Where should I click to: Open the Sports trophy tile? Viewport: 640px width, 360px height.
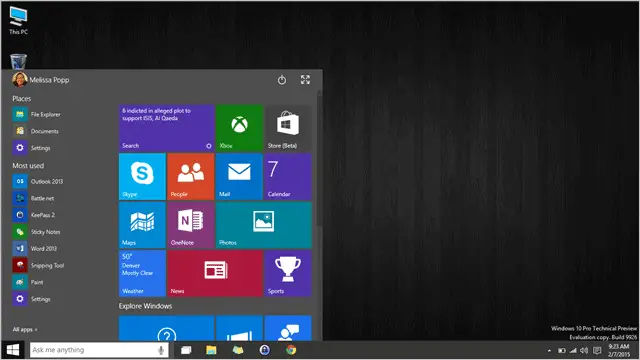tap(288, 273)
